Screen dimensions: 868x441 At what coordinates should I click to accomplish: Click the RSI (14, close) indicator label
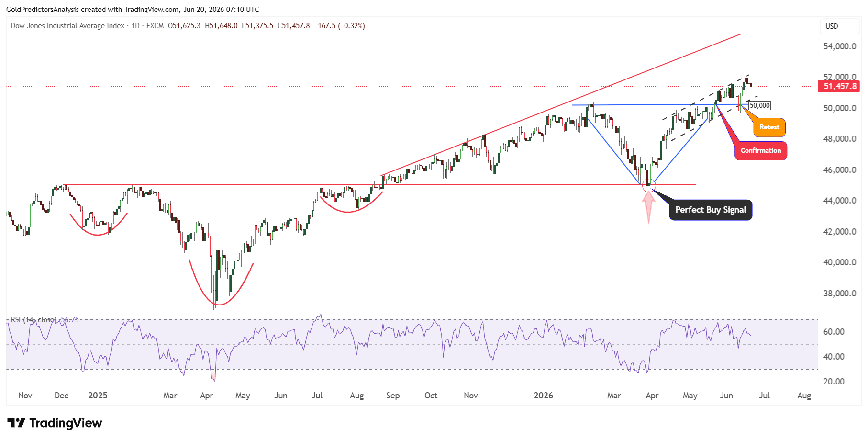click(x=33, y=320)
